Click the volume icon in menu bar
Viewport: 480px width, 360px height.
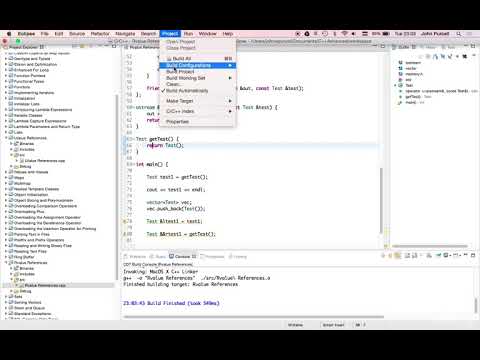pos(353,34)
